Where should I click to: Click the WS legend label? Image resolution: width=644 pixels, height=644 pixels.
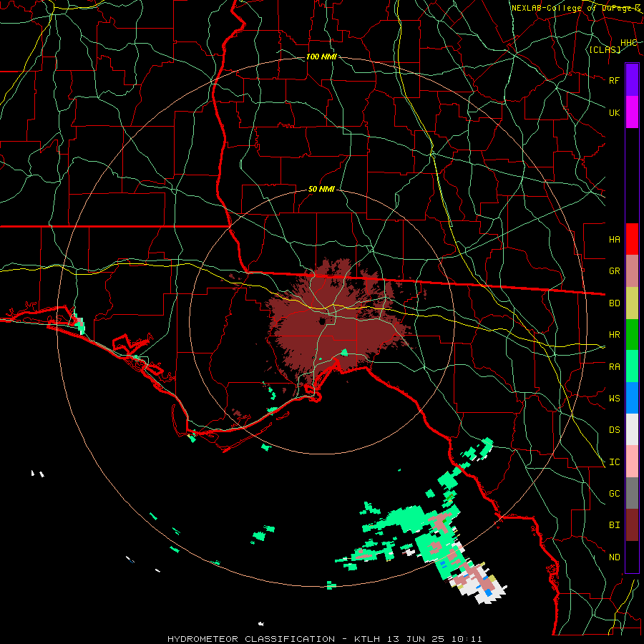[614, 399]
